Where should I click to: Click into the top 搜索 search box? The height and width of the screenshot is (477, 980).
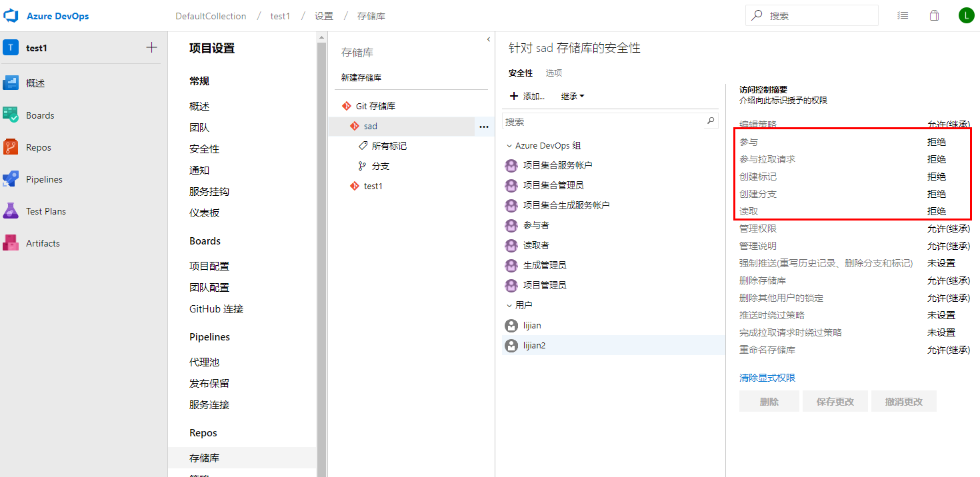pos(812,15)
